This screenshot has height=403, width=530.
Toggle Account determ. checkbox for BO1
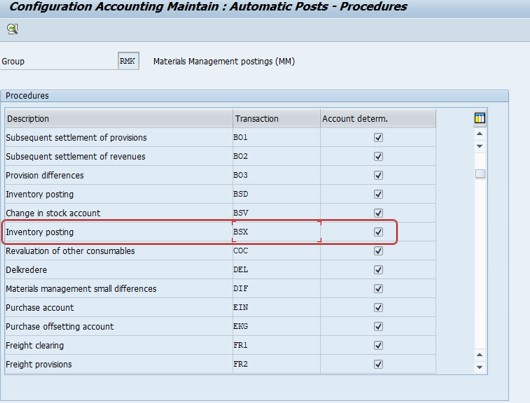pos(378,137)
